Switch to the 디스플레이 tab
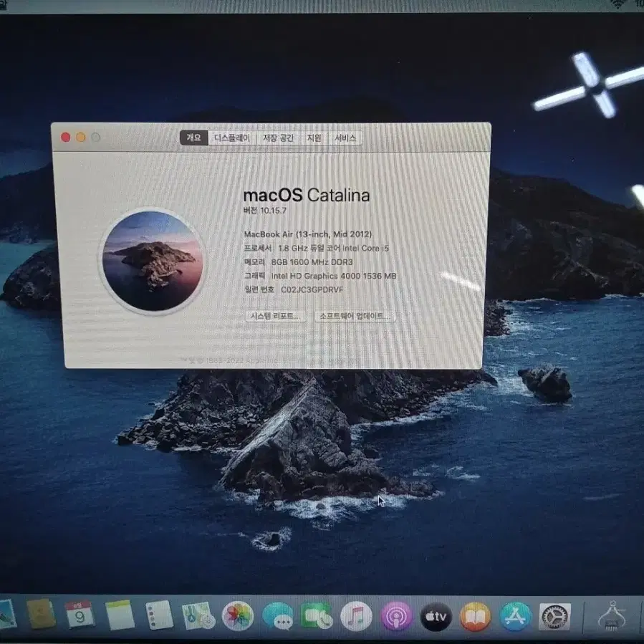The width and height of the screenshot is (644, 644). click(x=232, y=138)
